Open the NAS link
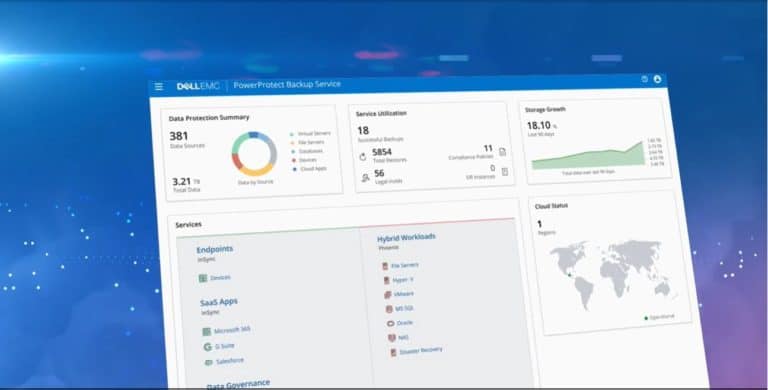 403,337
